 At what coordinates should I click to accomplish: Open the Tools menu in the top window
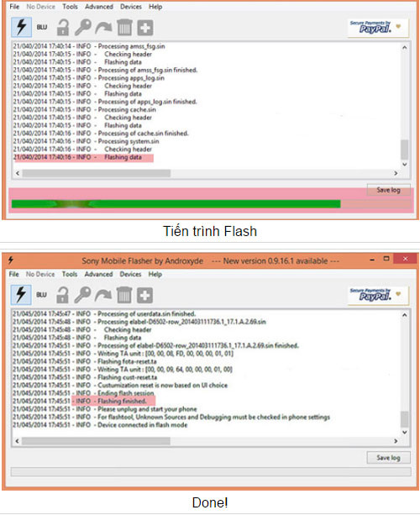(x=70, y=7)
